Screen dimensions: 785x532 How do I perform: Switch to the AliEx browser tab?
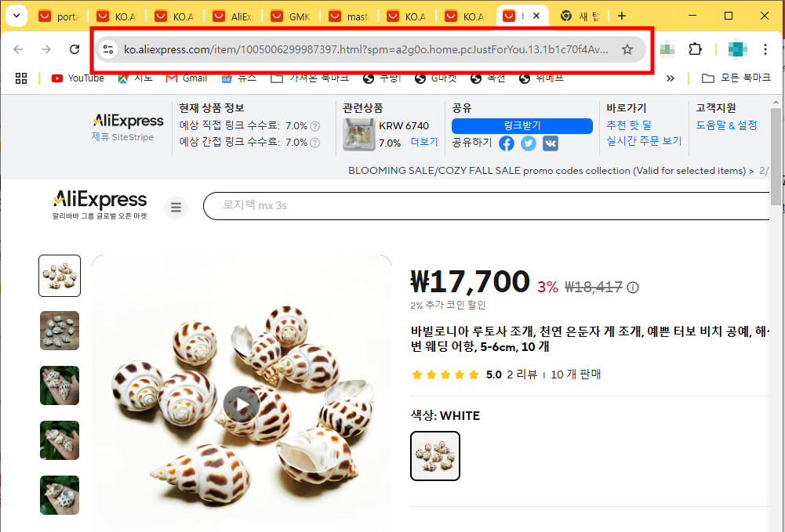(234, 16)
